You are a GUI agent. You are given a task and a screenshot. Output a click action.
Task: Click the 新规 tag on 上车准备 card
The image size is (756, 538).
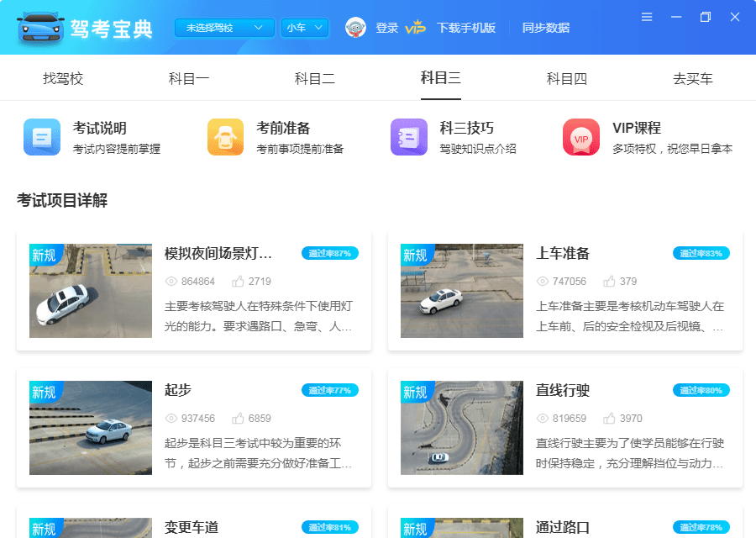(x=416, y=255)
